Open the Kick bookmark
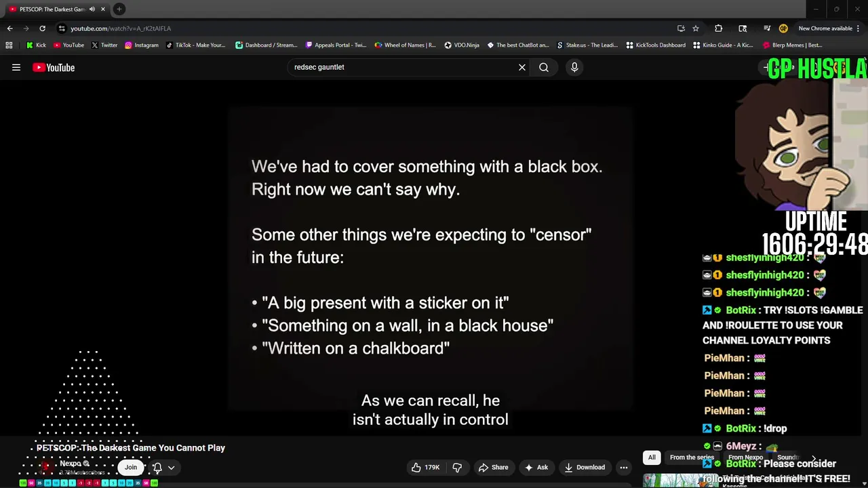868x488 pixels. click(36, 45)
